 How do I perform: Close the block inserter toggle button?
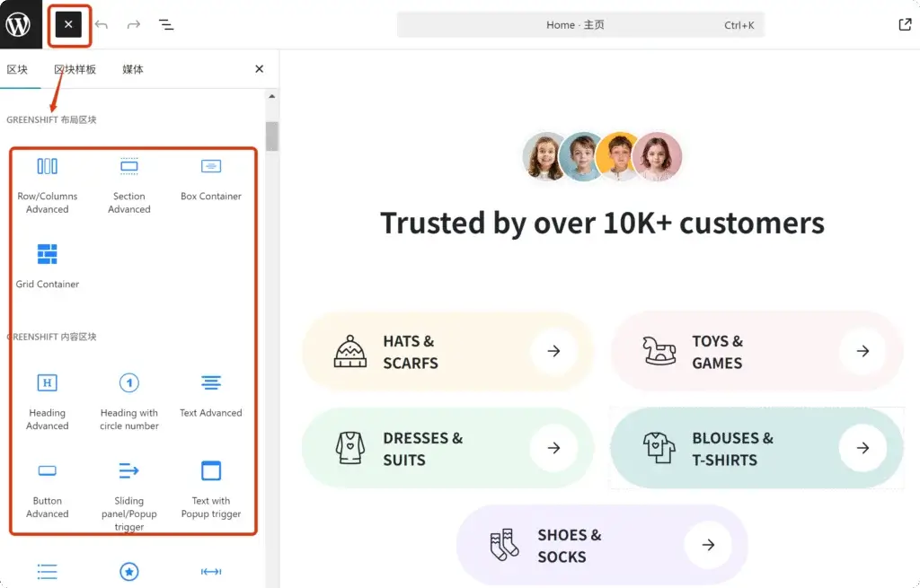coord(68,25)
